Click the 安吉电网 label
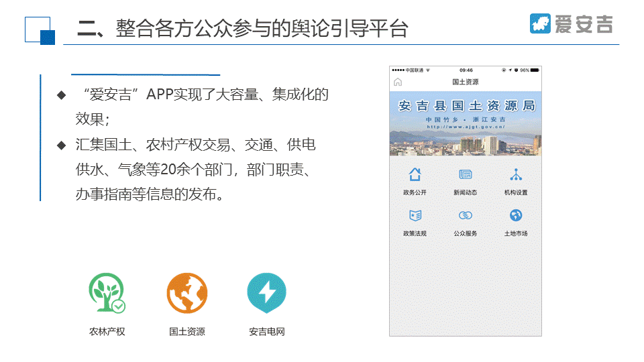Viewport: 644px width, 362px height. (266, 332)
